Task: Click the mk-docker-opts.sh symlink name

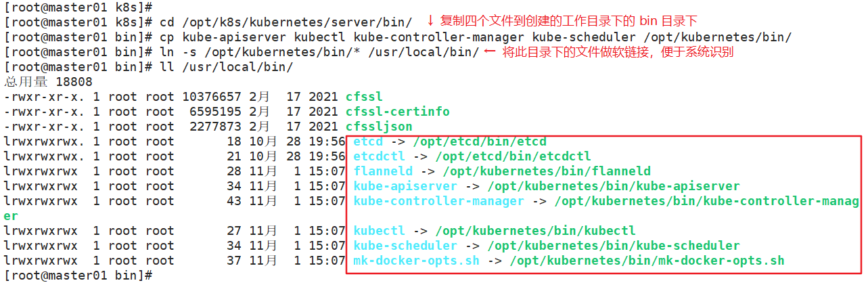Action: coord(416,261)
